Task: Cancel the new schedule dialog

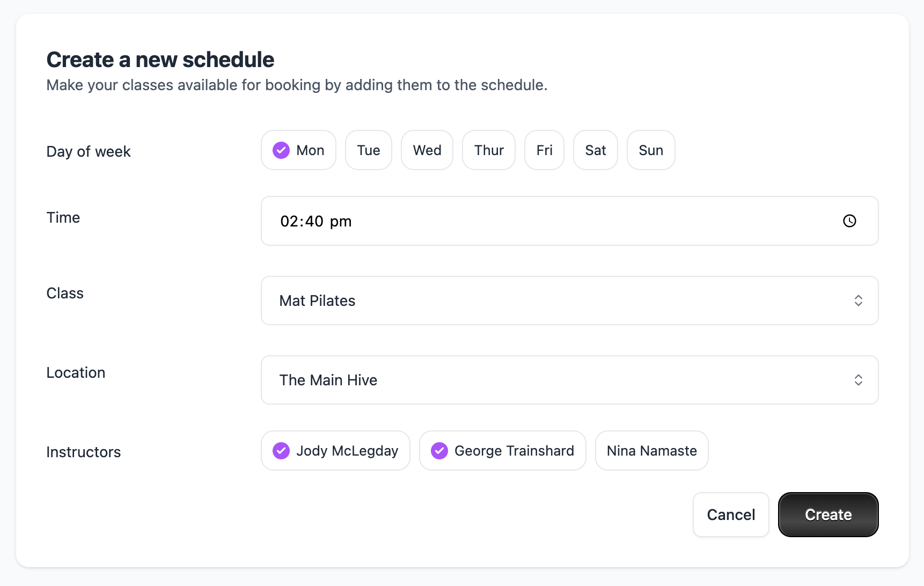Action: (x=731, y=515)
